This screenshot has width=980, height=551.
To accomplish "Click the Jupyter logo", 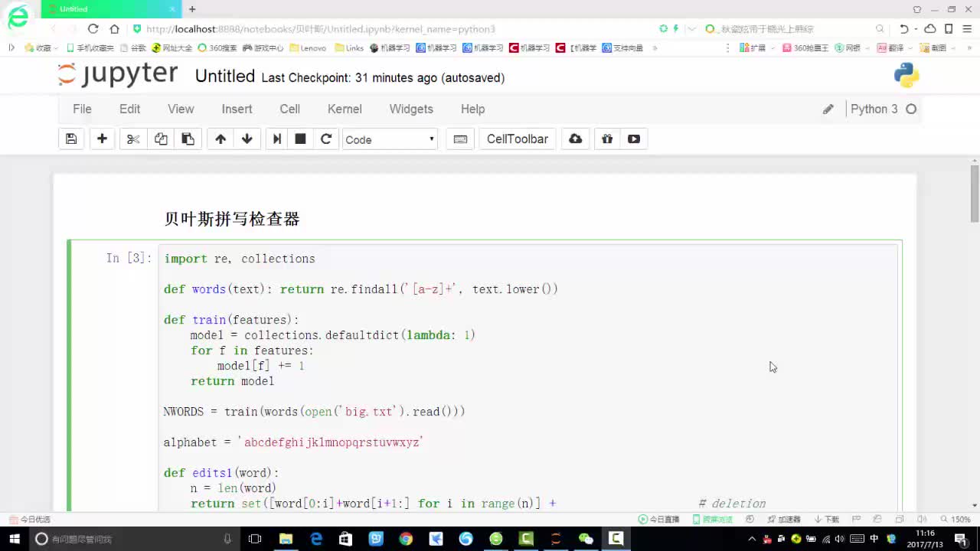I will tap(117, 75).
